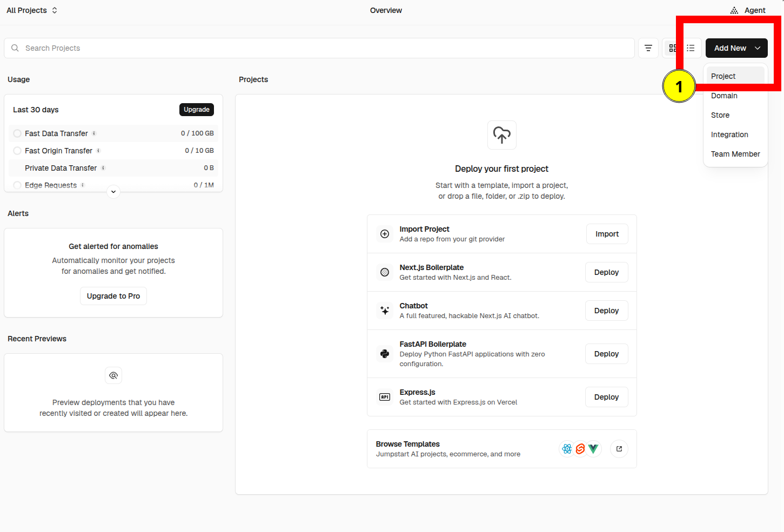Screen dimensions: 784x532
Task: Click the Recent Previews section heading
Action: [37, 339]
